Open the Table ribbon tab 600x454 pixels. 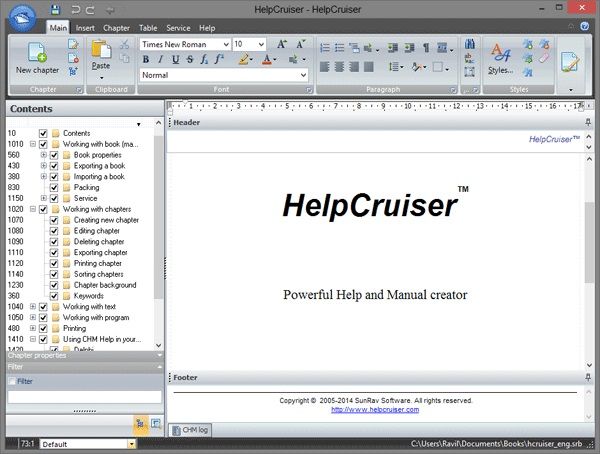(148, 28)
